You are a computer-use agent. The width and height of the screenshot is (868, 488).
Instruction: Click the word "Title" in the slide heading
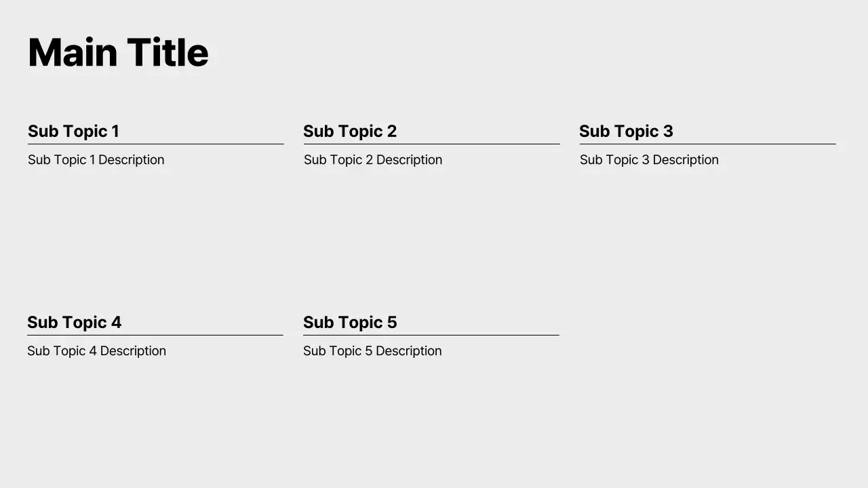pyautogui.click(x=167, y=53)
